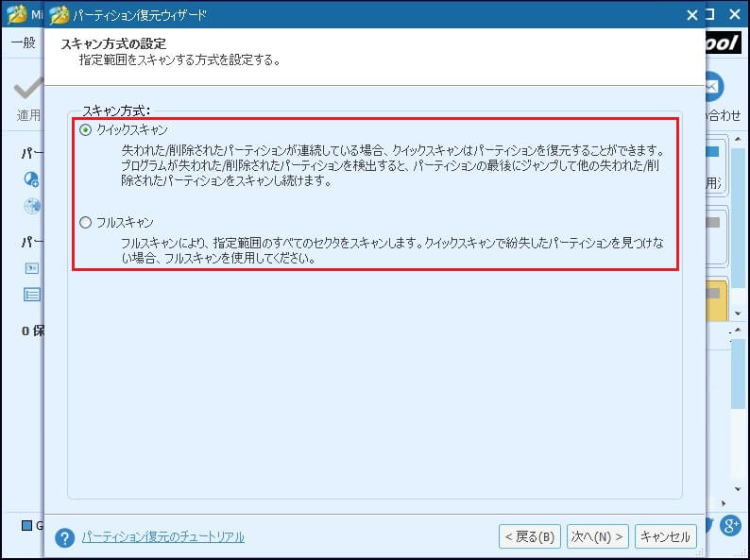Close the パーティション復元ウィザード dialog
This screenshot has height=560, width=750.
692,15
